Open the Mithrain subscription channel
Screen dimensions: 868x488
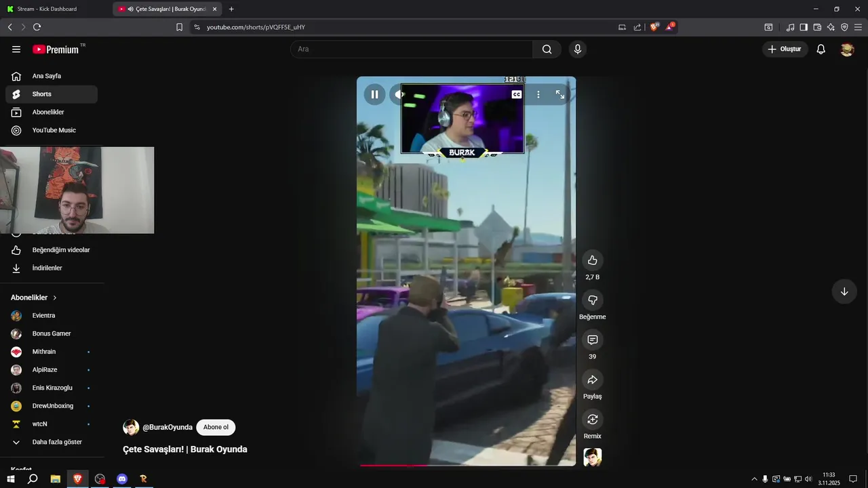click(x=52, y=352)
